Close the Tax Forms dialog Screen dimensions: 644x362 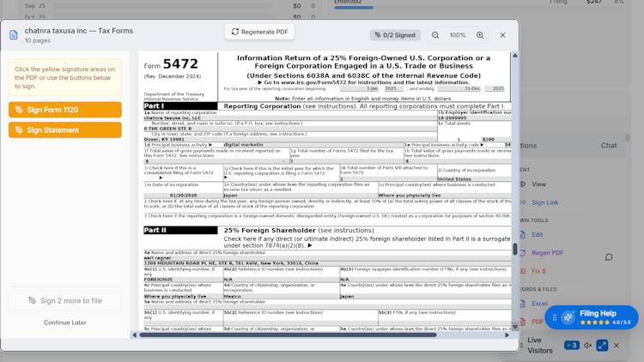502,35
